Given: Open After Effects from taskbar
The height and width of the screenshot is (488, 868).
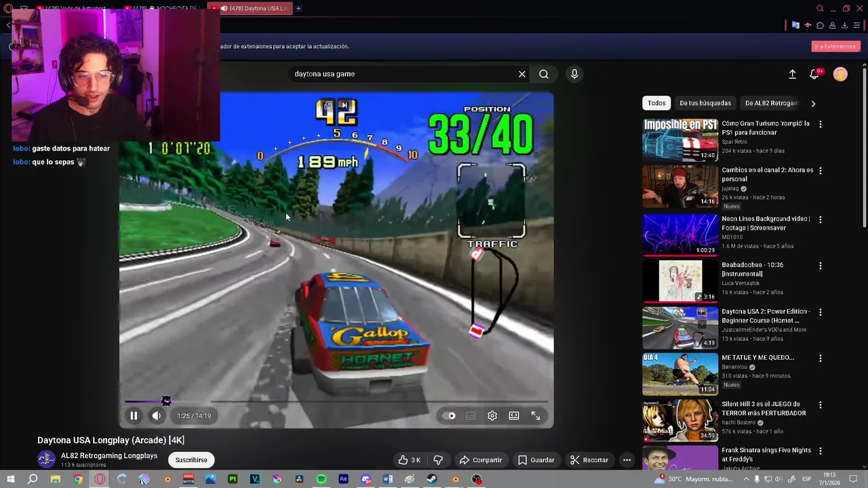Looking at the screenshot, I should (343, 479).
